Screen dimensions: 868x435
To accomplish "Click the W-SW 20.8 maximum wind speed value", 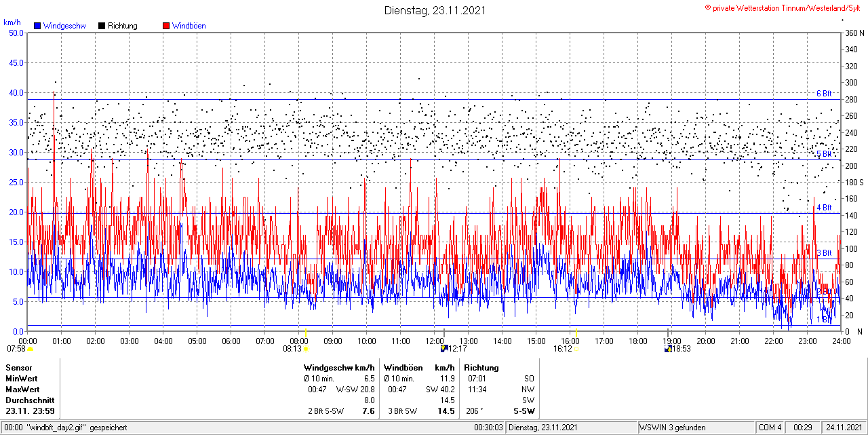I will pos(355,390).
